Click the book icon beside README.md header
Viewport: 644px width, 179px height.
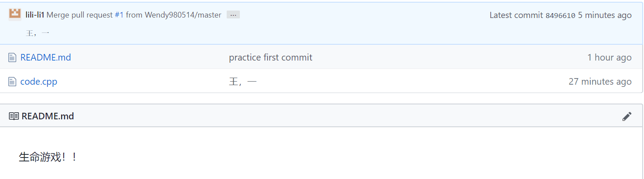[x=14, y=116]
